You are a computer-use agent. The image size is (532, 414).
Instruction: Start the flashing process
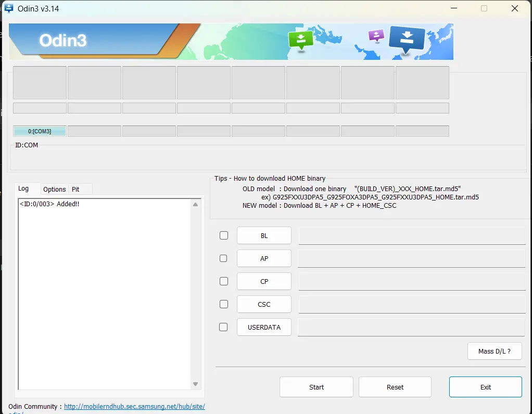click(x=316, y=387)
